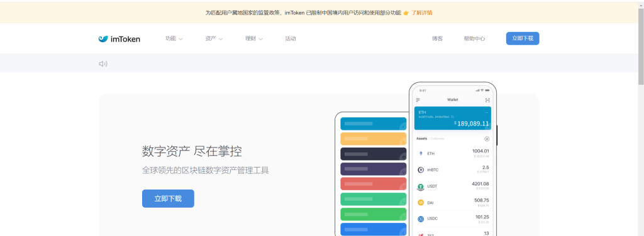The height and width of the screenshot is (236, 644).
Task: Click the red wallet card
Action: pos(374,183)
